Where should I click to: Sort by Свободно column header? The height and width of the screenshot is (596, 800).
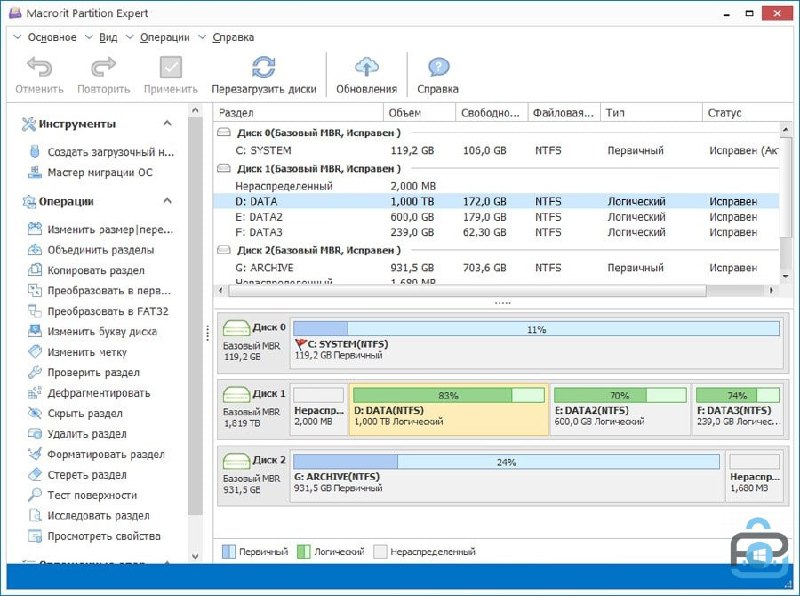coord(491,112)
